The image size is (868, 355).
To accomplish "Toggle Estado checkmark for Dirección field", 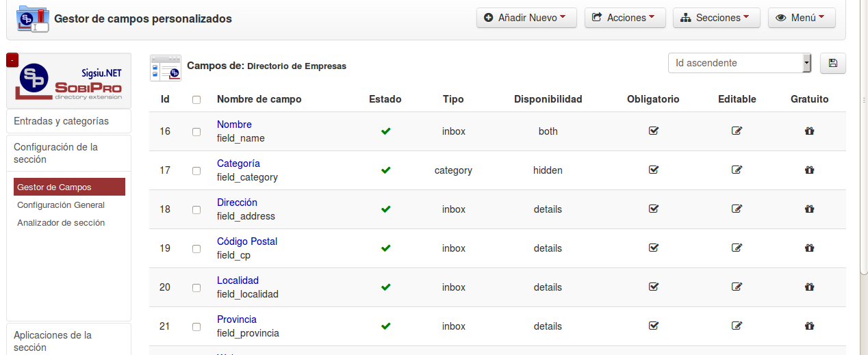I will tap(385, 209).
